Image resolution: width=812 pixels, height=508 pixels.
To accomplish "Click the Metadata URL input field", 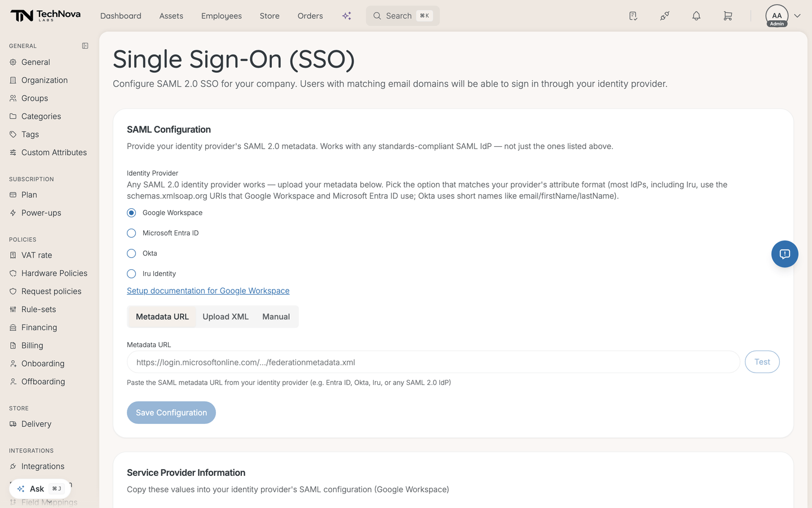I will click(433, 362).
